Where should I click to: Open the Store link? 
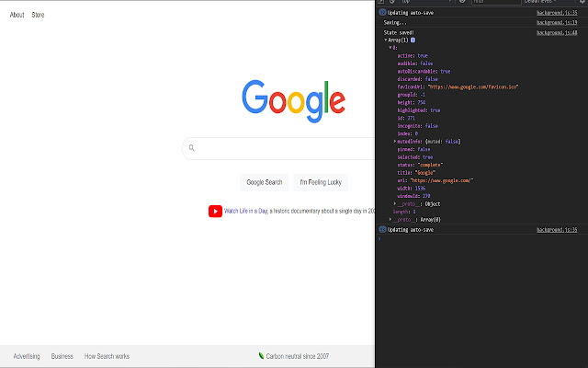38,15
